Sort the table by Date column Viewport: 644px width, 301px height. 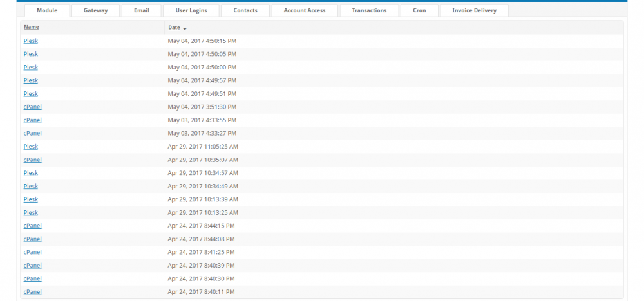(x=174, y=28)
